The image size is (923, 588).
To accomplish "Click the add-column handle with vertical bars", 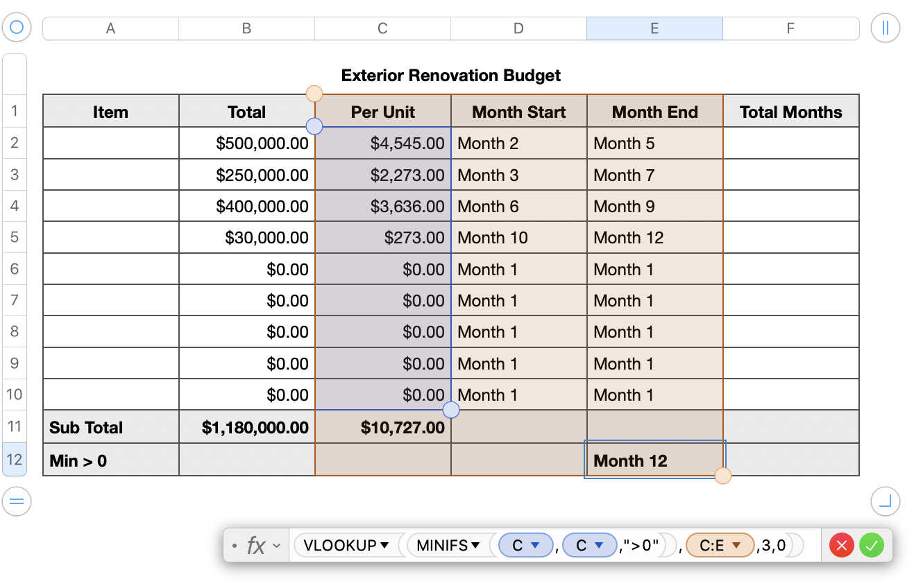I will click(x=885, y=28).
